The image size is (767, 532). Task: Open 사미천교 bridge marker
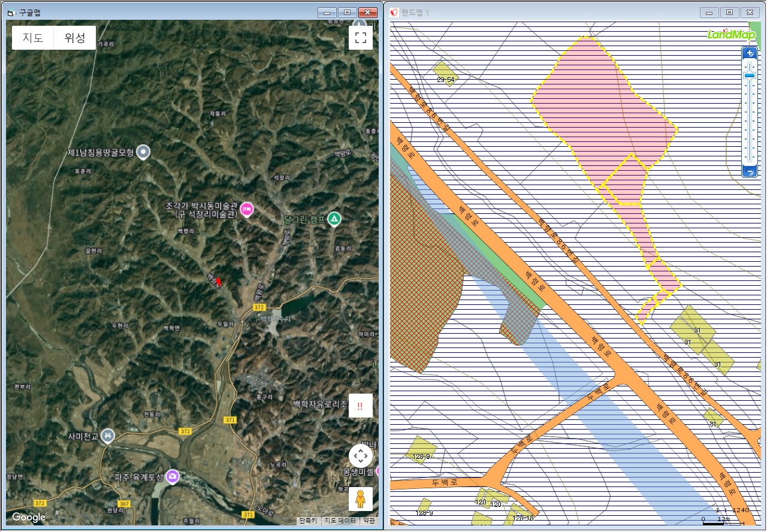pyautogui.click(x=108, y=434)
